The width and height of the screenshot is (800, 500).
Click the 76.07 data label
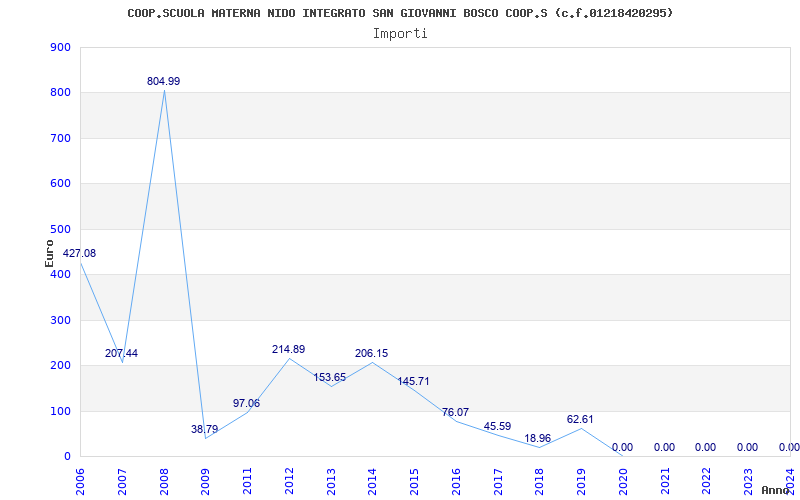tap(455, 412)
